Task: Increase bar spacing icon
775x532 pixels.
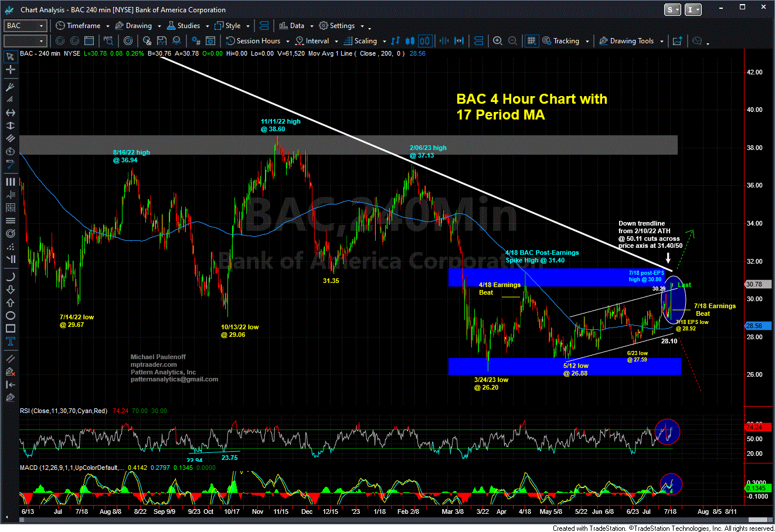Action: (x=458, y=41)
